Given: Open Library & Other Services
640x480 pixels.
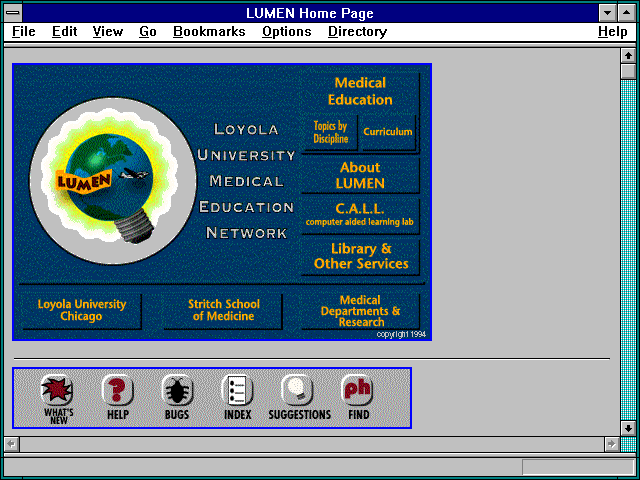Looking at the screenshot, I should [360, 256].
